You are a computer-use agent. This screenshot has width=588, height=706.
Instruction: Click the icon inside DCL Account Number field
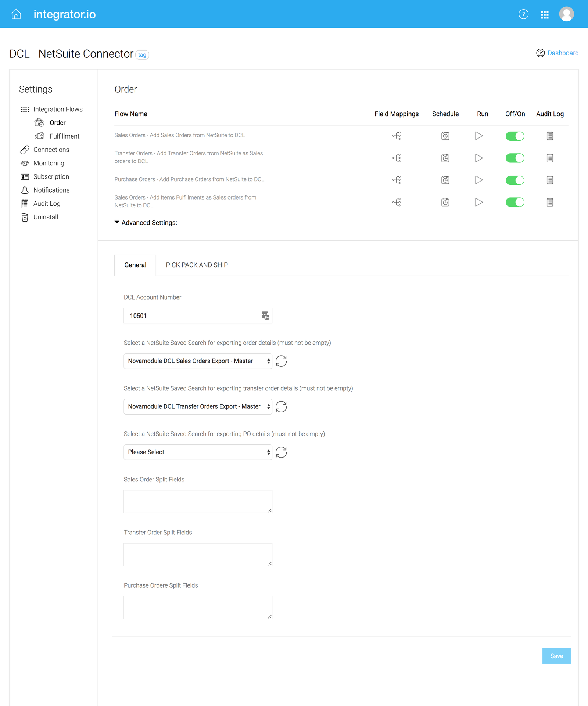click(x=265, y=315)
